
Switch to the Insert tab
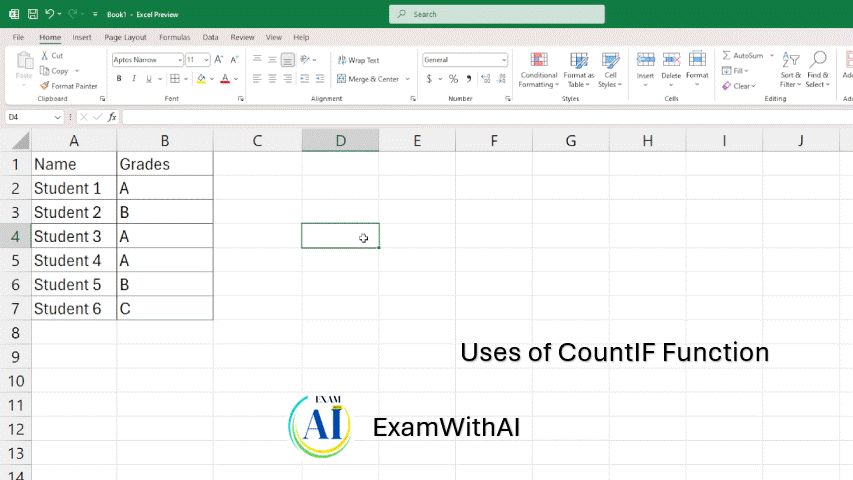pyautogui.click(x=82, y=37)
